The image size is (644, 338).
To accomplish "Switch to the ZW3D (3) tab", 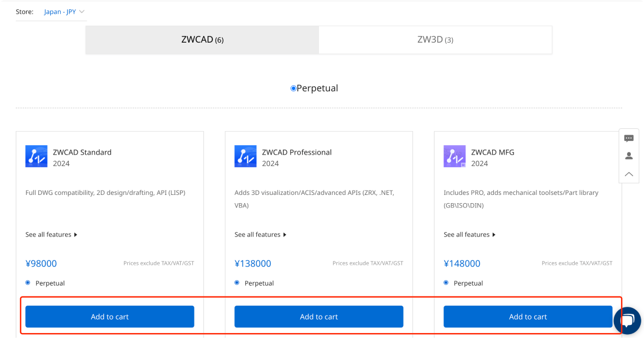I will [435, 39].
